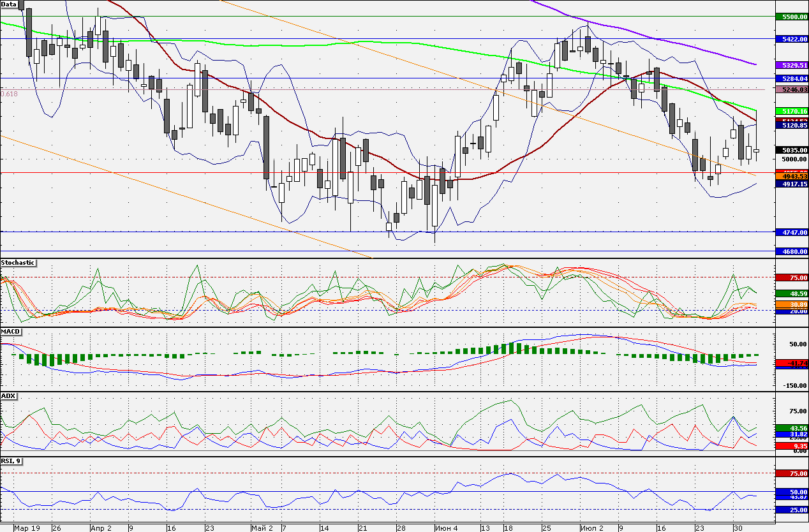The image size is (809, 532).
Task: Click the 26 date label
Action: 56,528
